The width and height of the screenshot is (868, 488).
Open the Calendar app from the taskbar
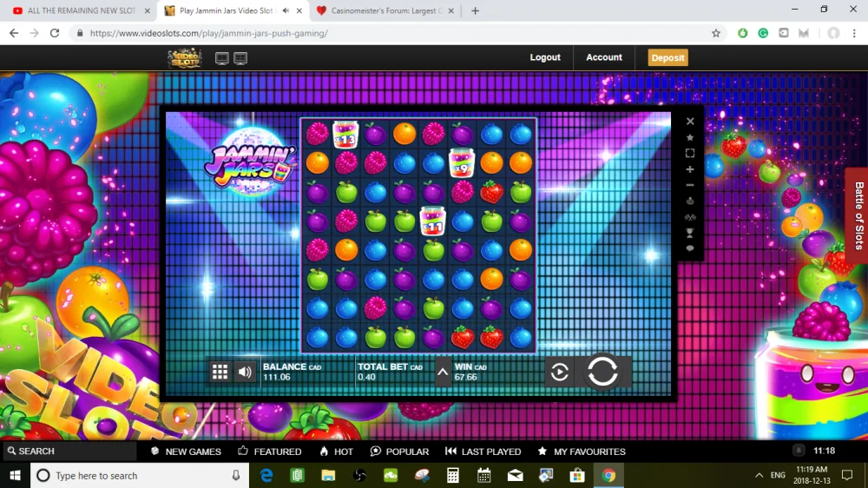(483, 475)
